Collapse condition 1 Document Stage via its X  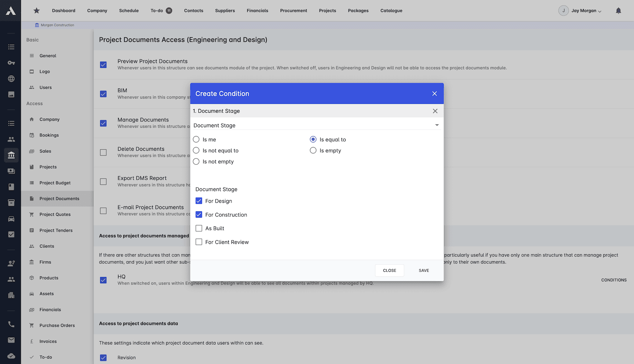pos(435,111)
